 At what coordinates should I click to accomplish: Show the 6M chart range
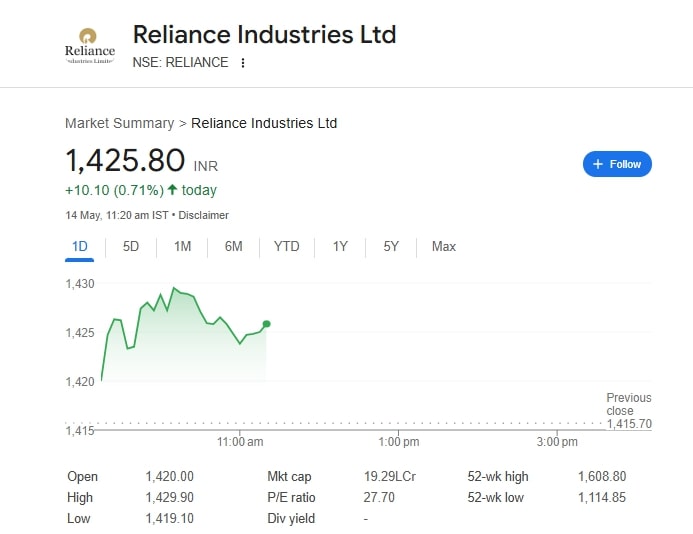tap(233, 246)
